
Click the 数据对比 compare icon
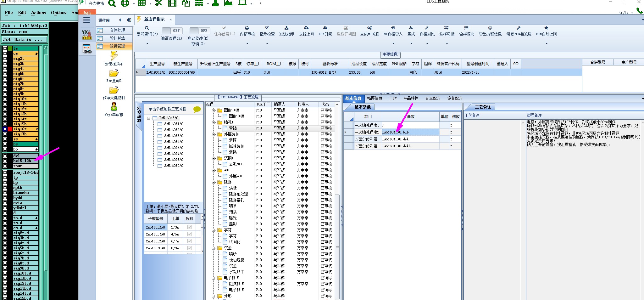pos(427,28)
